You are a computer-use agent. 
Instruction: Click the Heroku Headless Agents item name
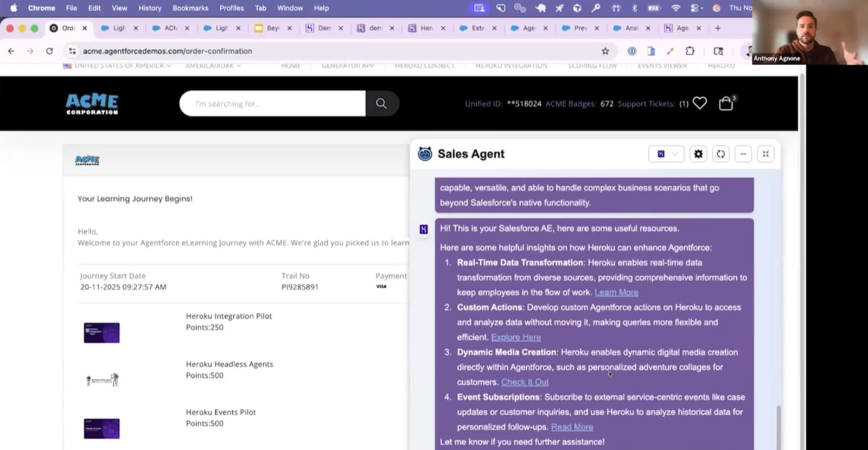point(229,364)
